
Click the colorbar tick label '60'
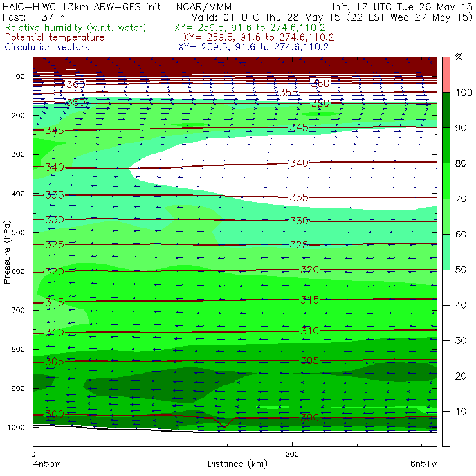click(461, 234)
